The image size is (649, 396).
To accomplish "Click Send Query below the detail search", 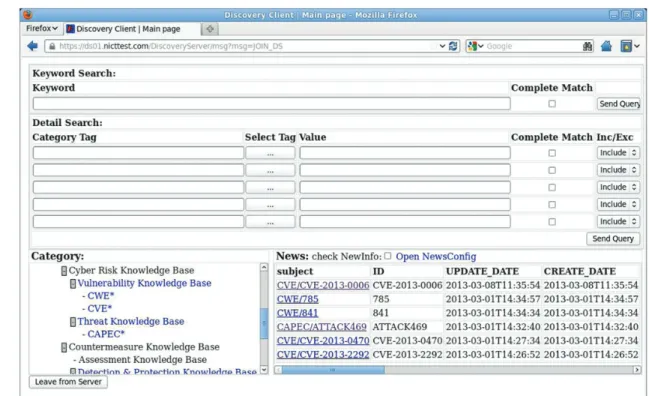I will [613, 239].
